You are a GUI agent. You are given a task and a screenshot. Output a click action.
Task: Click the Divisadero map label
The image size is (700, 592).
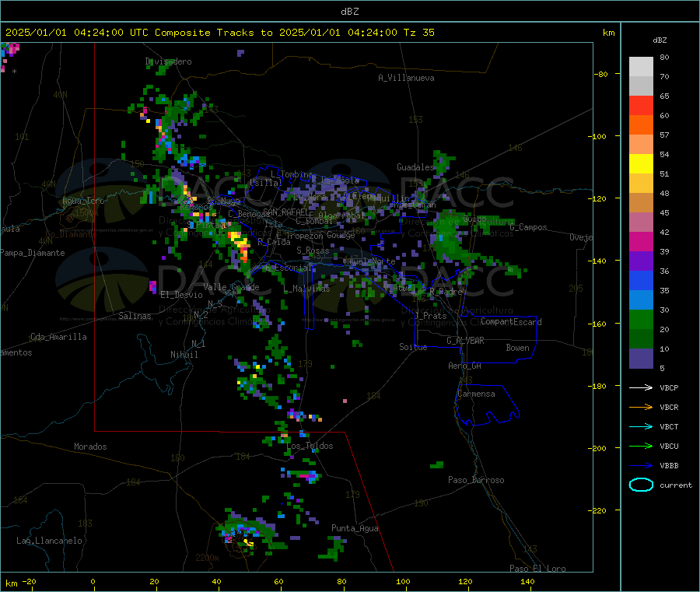pos(168,61)
